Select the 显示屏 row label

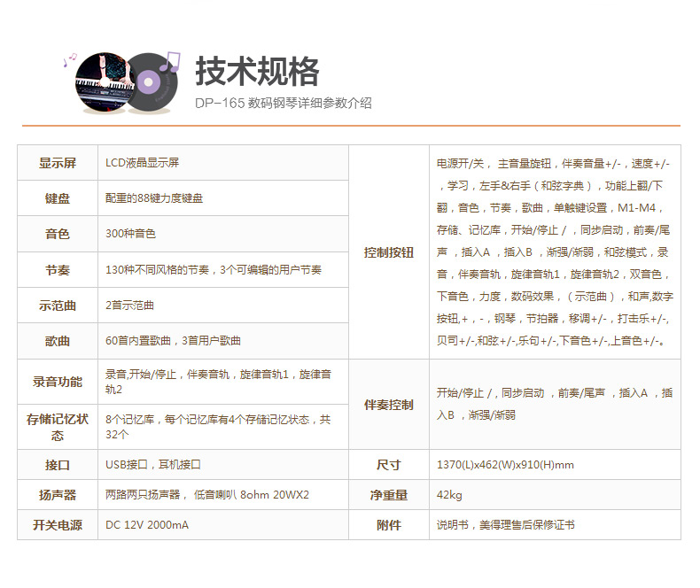(58, 163)
